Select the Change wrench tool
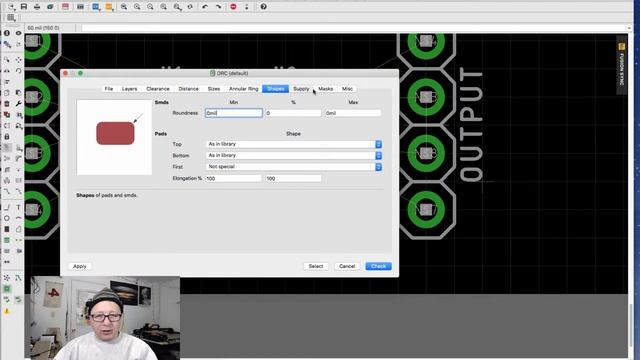Image resolution: width=640 pixels, height=360 pixels. (x=18, y=104)
